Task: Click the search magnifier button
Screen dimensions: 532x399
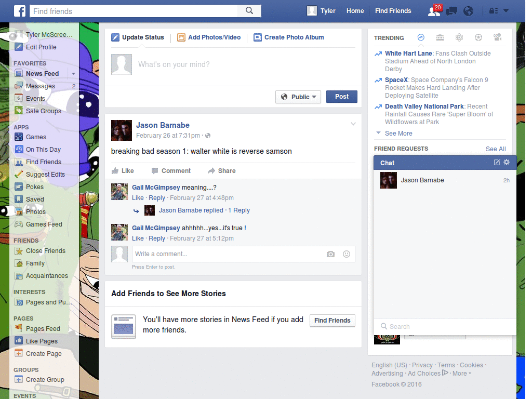Action: pyautogui.click(x=249, y=11)
